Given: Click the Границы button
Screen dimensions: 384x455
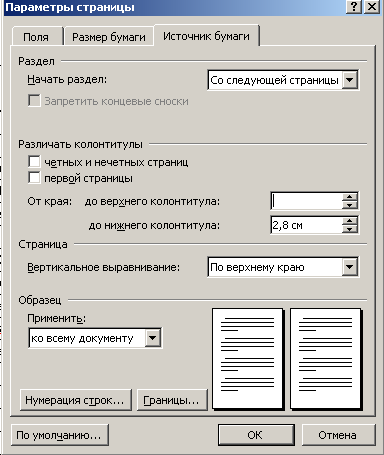Looking at the screenshot, I should 172,400.
